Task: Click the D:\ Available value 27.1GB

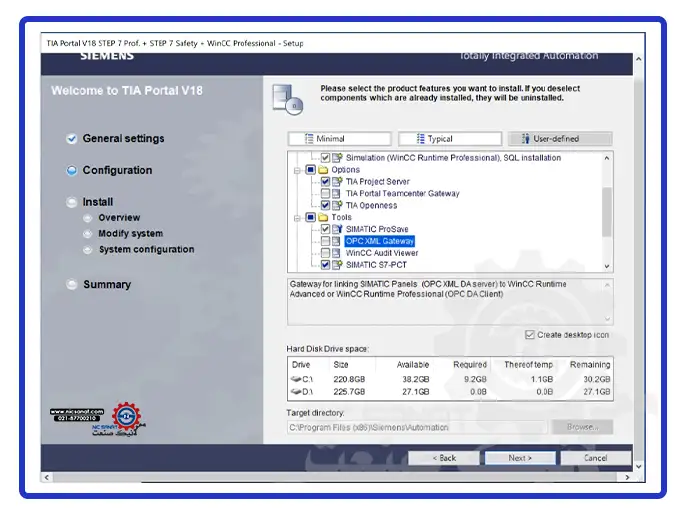Action: 416,391
